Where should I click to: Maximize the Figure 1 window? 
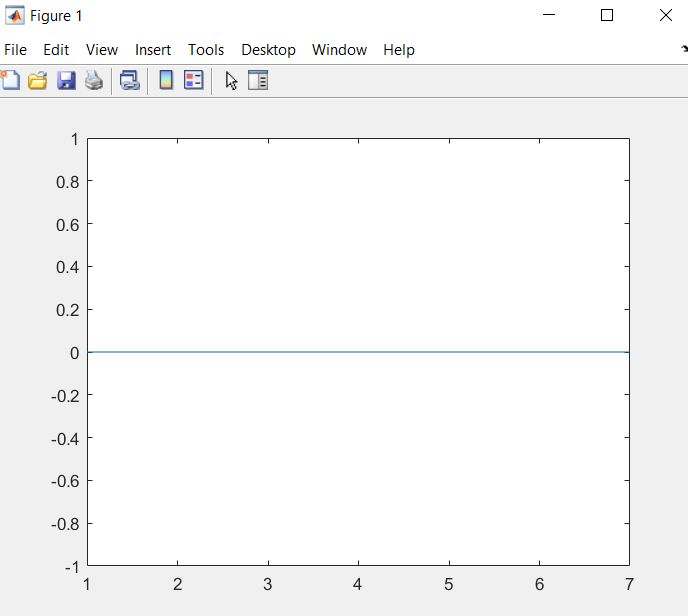click(x=607, y=15)
